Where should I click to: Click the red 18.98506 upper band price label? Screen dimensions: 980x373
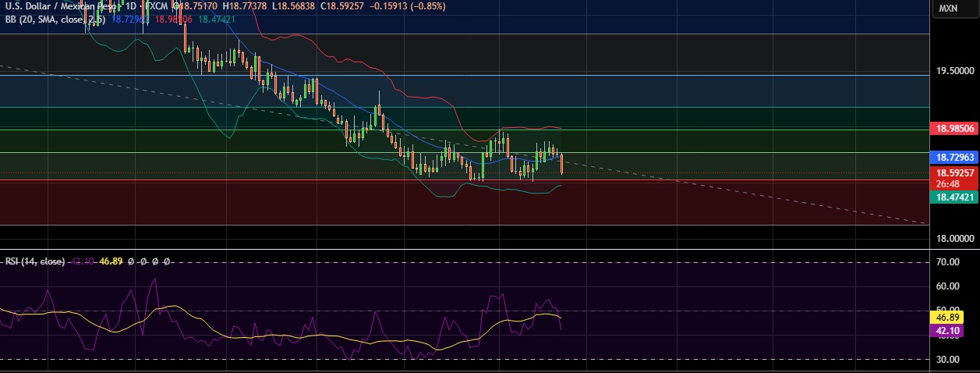pos(954,128)
